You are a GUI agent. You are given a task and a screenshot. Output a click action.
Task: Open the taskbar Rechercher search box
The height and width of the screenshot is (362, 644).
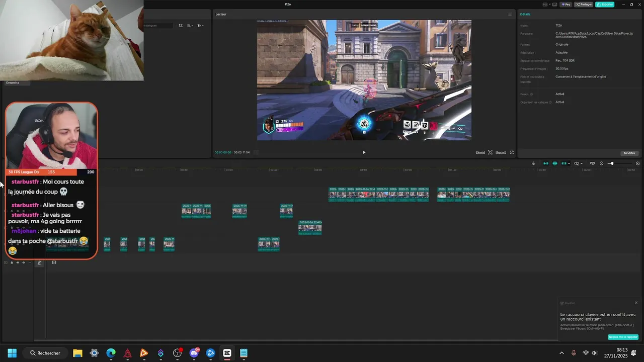pos(45,353)
